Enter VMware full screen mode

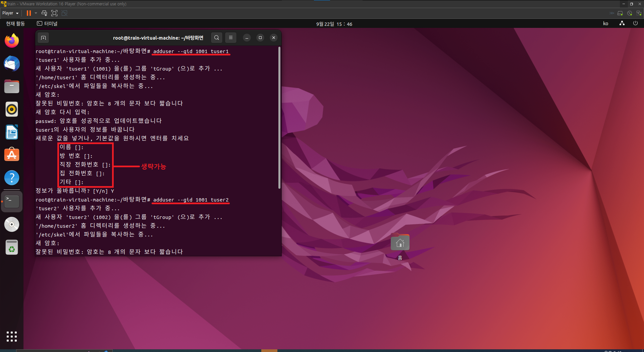pos(54,13)
